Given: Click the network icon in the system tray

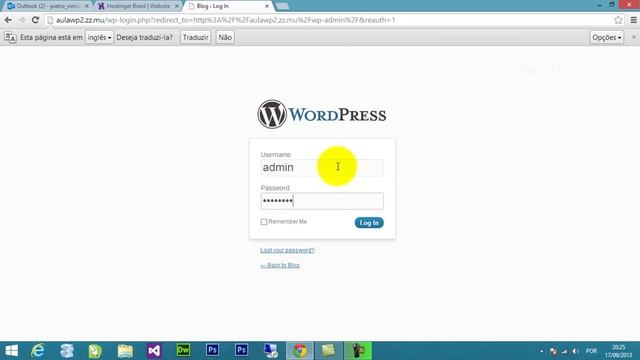Looking at the screenshot, I should click(x=564, y=351).
